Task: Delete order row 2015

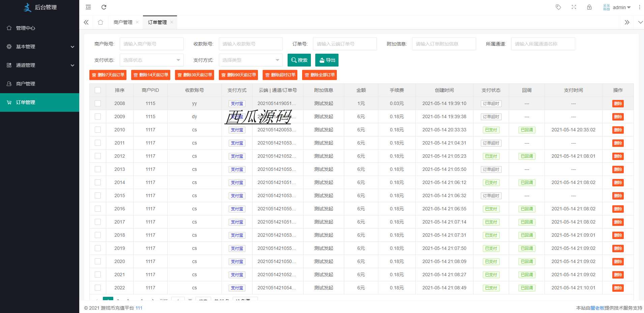Action: pos(618,196)
